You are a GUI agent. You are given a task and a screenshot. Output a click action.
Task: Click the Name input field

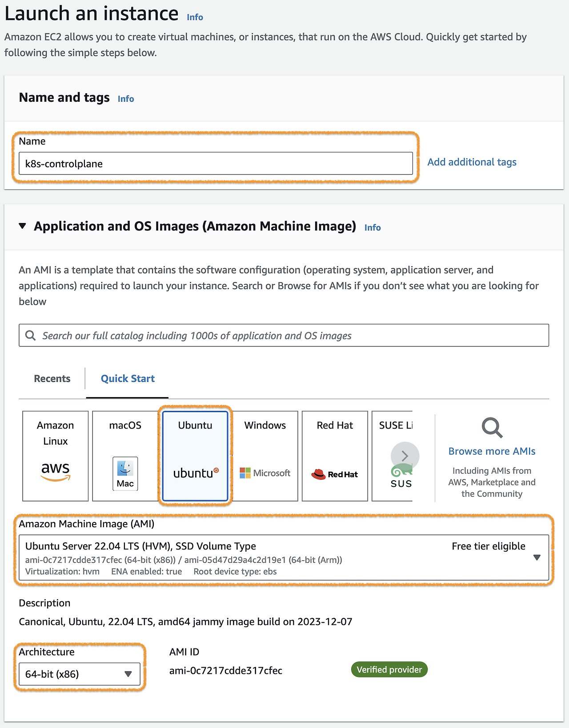(216, 163)
